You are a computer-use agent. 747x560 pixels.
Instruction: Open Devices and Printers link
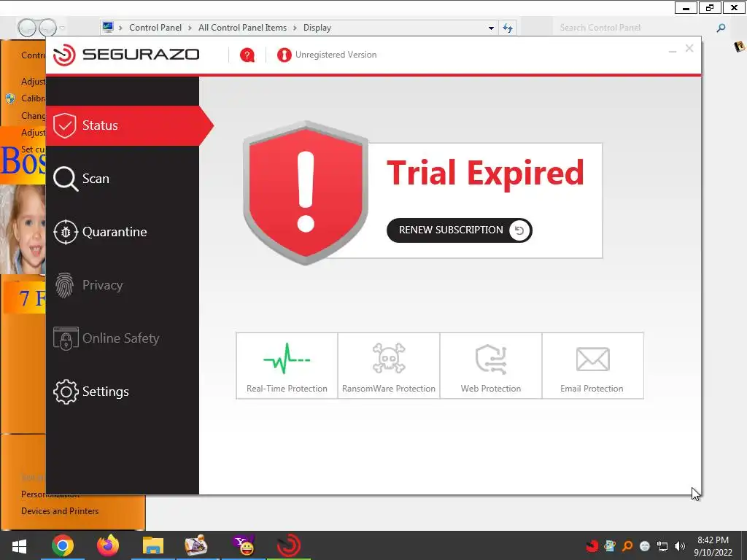pos(60,511)
